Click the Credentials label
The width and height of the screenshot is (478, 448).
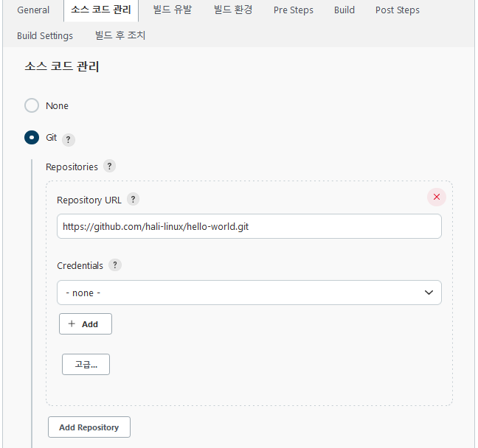(80, 265)
